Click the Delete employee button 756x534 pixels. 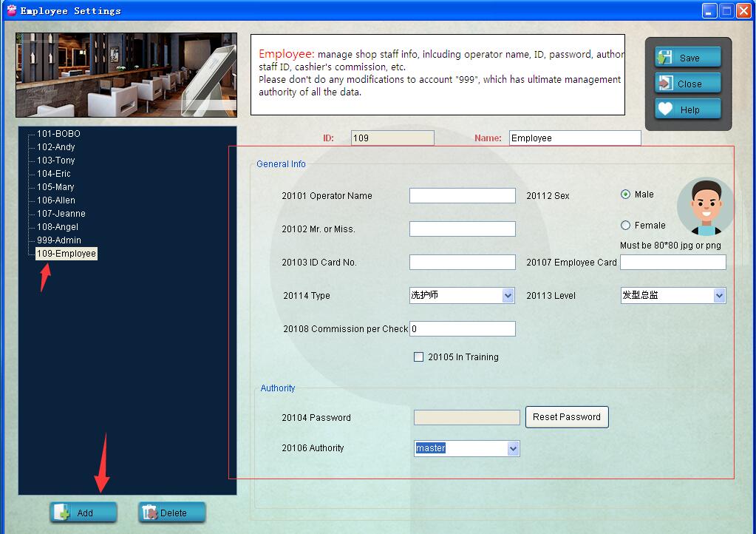[x=172, y=513]
